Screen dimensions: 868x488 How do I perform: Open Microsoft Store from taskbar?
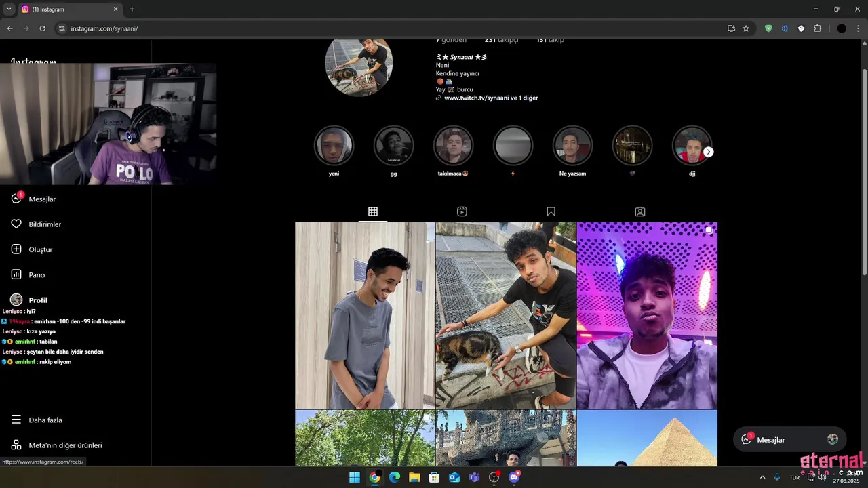click(x=434, y=477)
